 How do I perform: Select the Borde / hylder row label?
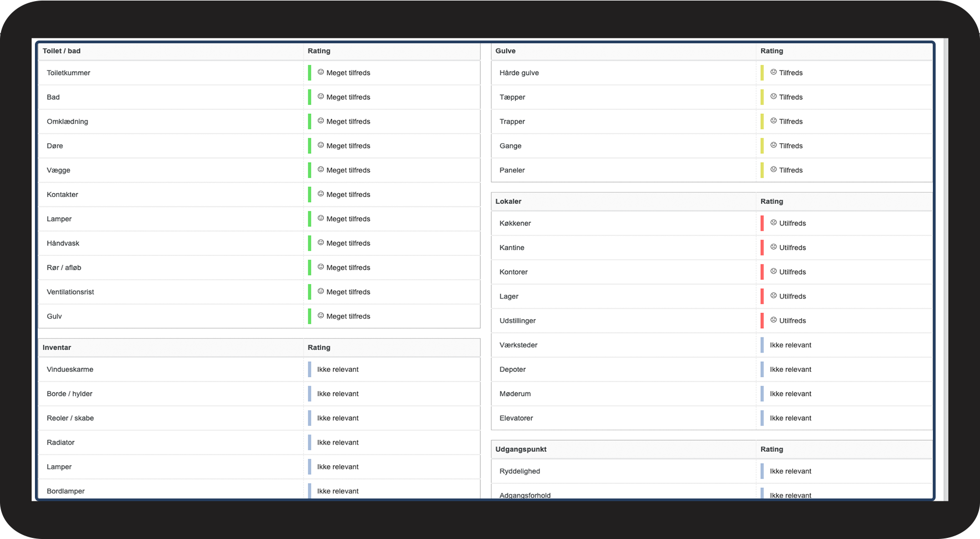point(69,394)
